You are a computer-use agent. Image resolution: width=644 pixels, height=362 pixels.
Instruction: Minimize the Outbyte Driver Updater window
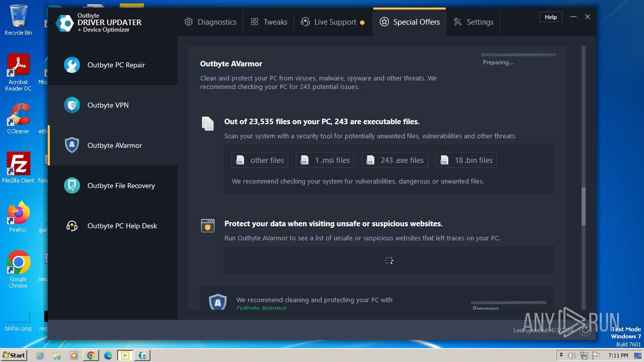573,17
